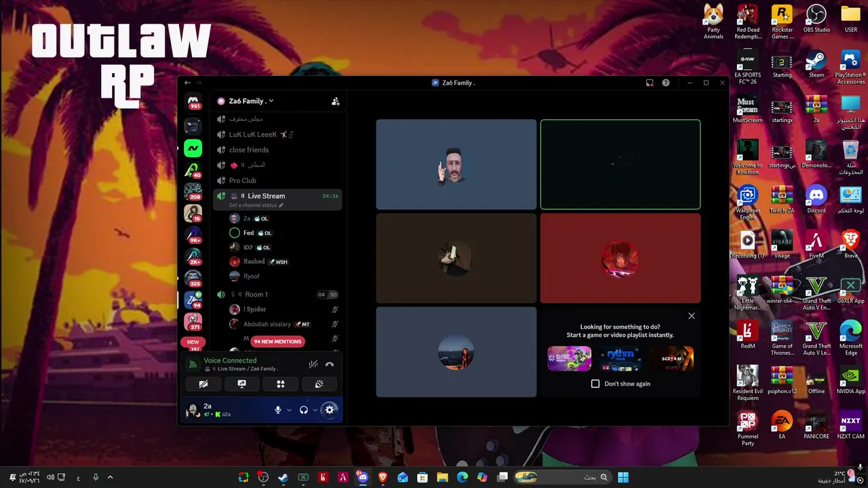
Task: Open the green server icon in sidebar
Action: click(193, 148)
